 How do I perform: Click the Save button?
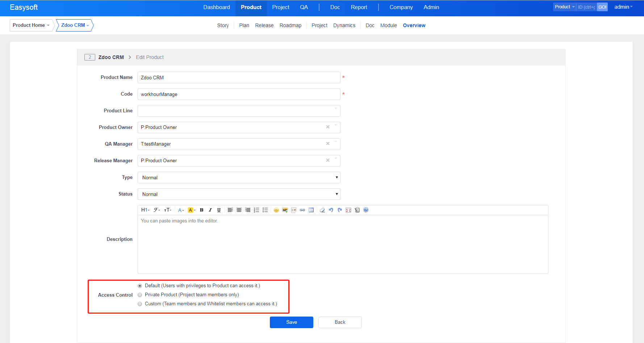[291, 322]
